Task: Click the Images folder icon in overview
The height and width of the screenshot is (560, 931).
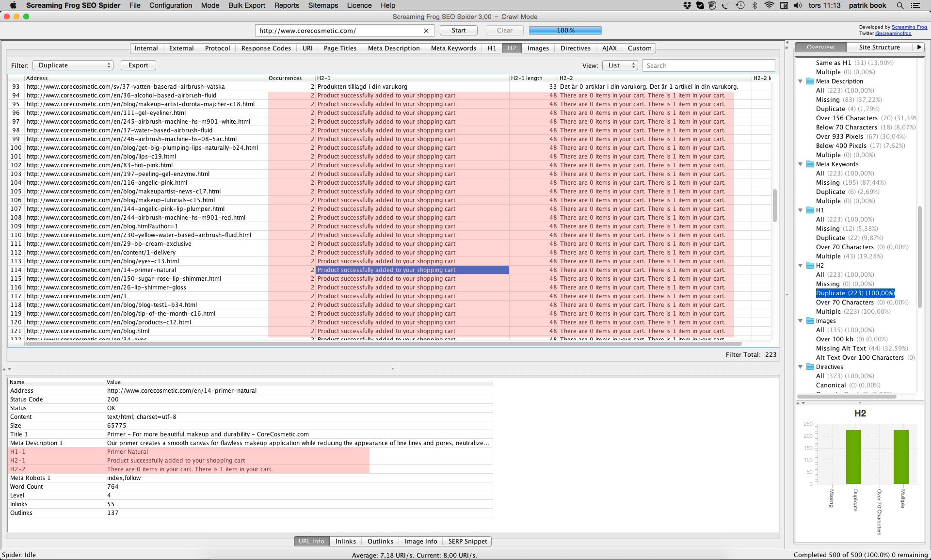Action: [810, 321]
